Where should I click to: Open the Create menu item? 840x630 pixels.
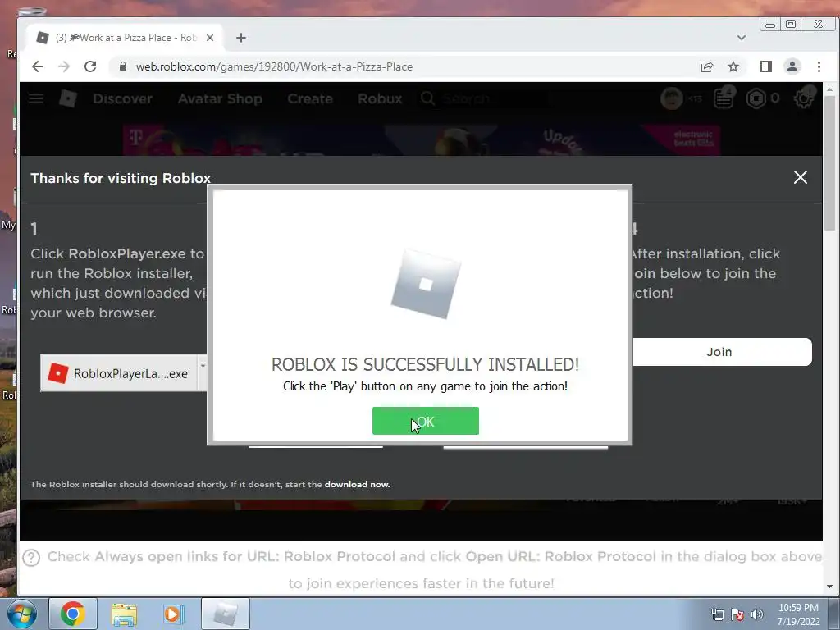pyautogui.click(x=310, y=98)
